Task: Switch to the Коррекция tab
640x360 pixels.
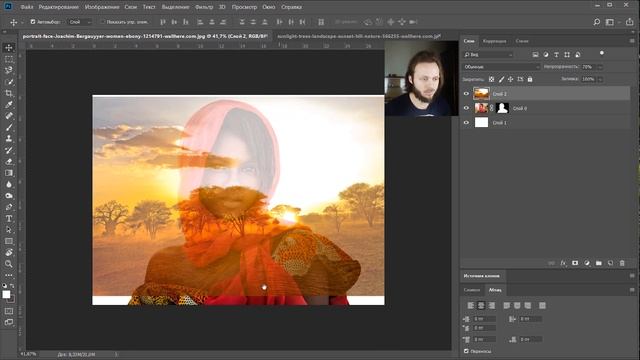Action: pyautogui.click(x=494, y=41)
